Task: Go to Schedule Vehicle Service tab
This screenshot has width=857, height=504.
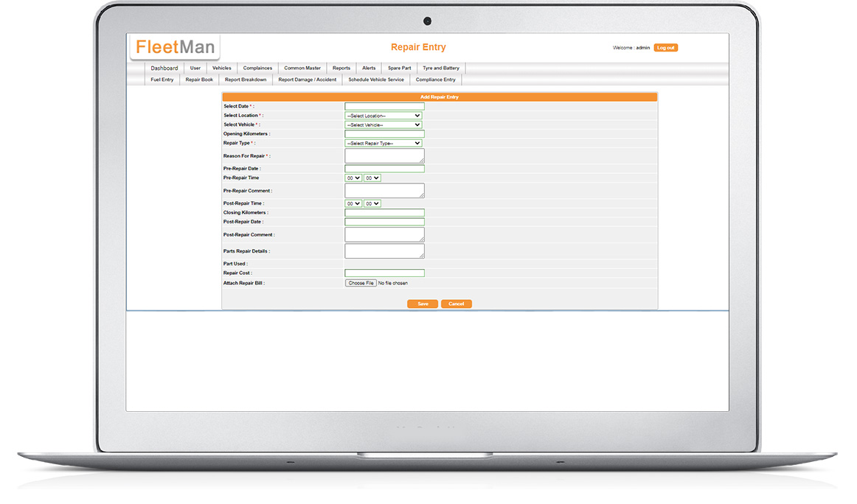Action: (376, 80)
